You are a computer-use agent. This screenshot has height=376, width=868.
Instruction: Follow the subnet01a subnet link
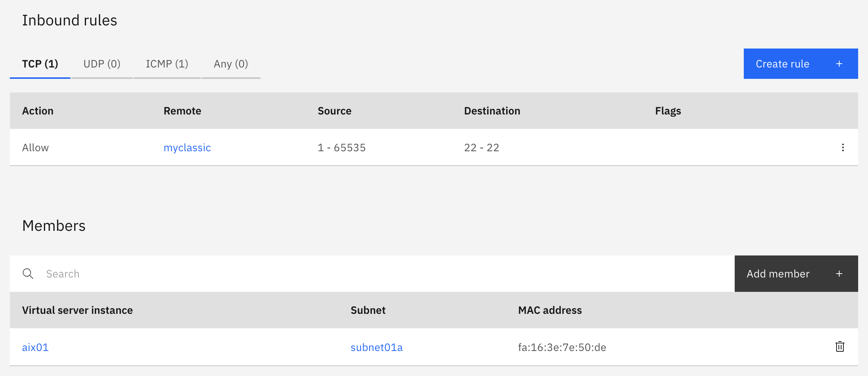[x=376, y=347]
